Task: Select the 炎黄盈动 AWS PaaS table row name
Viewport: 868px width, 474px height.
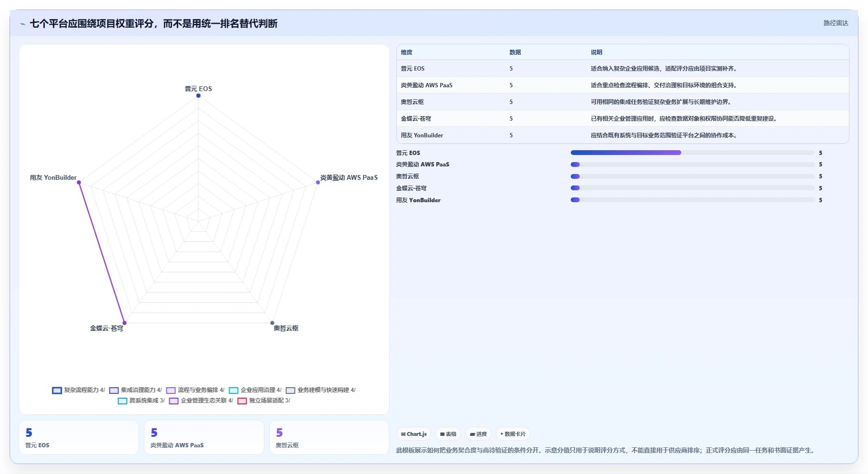Action: pyautogui.click(x=426, y=85)
